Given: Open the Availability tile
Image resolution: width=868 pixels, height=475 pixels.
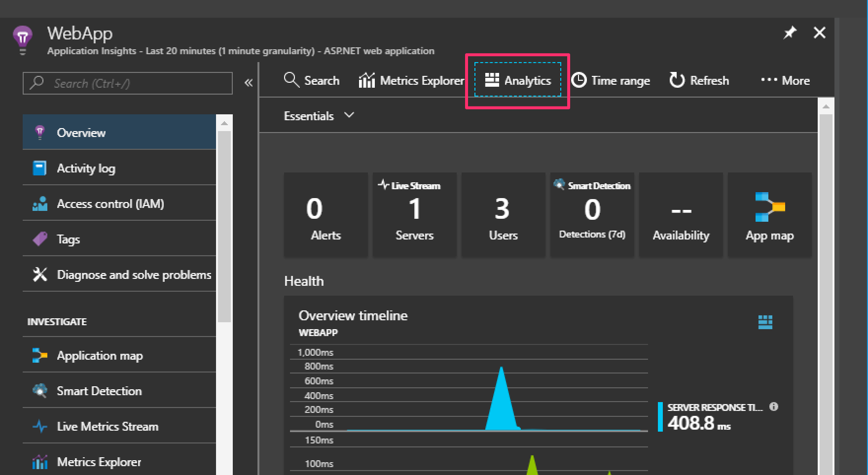Looking at the screenshot, I should (x=681, y=214).
